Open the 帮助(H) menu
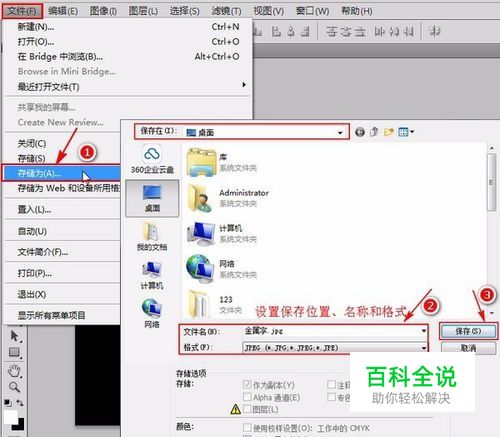500x437 pixels. (356, 11)
